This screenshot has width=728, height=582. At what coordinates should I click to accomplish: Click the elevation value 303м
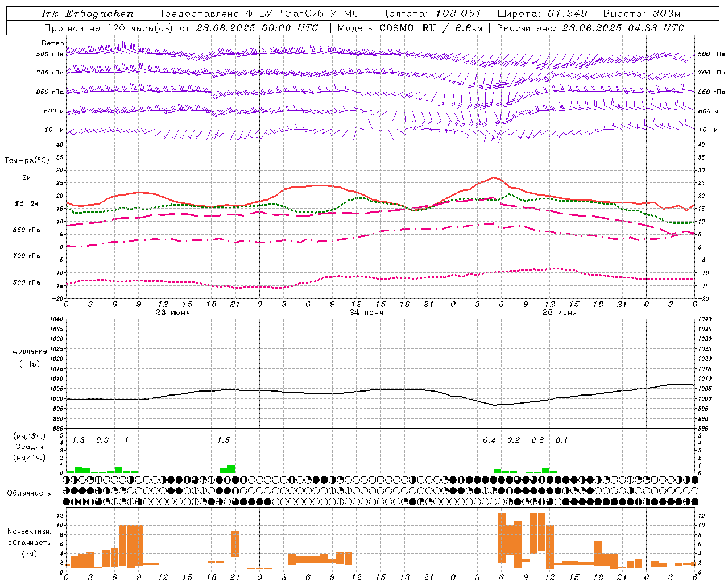[x=667, y=14]
